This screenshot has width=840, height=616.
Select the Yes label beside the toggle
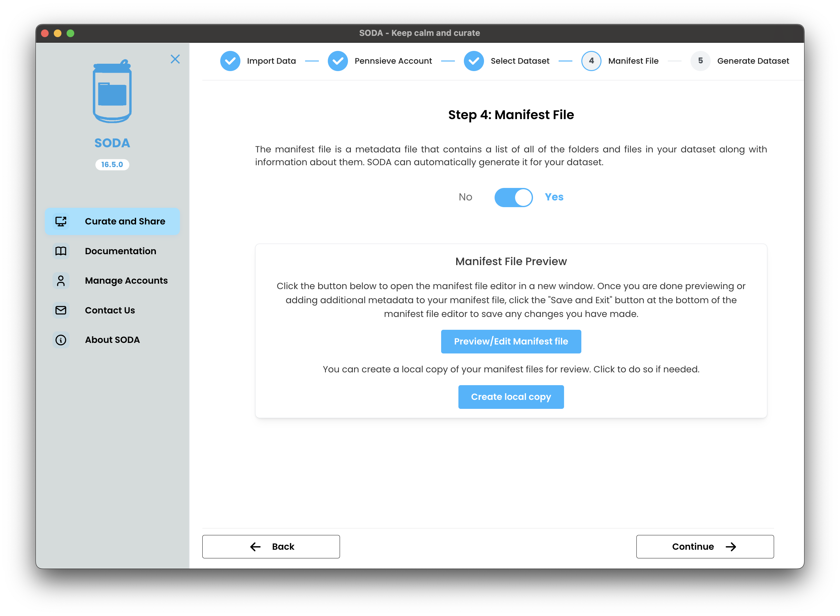pyautogui.click(x=554, y=197)
